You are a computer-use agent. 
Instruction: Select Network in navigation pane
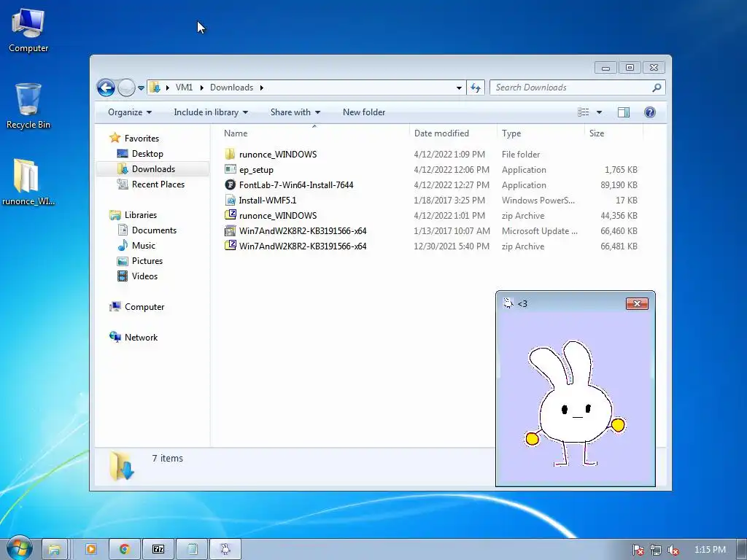pyautogui.click(x=141, y=338)
